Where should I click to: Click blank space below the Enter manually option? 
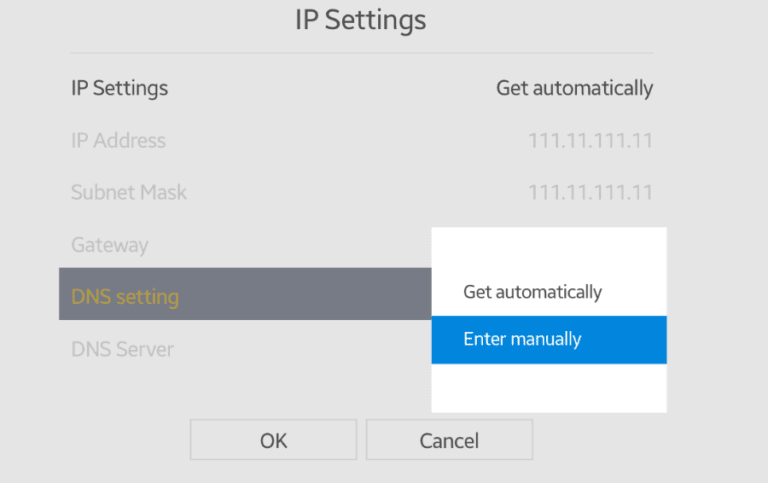click(548, 388)
